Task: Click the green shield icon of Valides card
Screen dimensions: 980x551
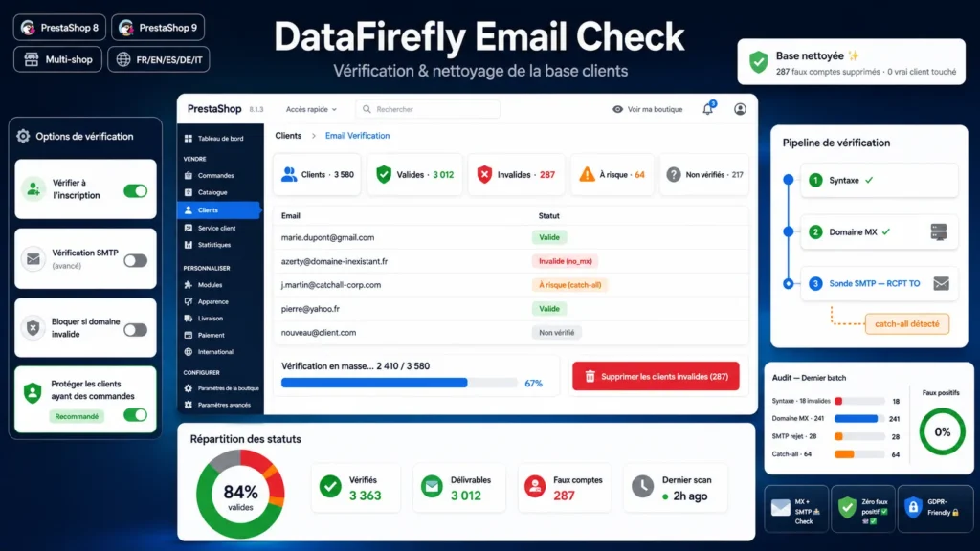Action: pos(384,174)
